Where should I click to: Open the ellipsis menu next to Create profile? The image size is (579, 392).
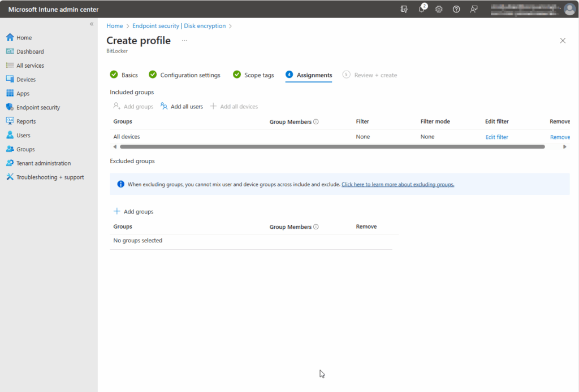coord(184,40)
